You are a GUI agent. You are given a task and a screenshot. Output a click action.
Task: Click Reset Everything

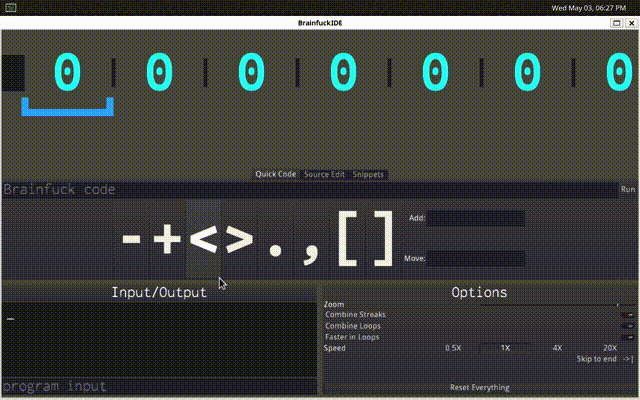pyautogui.click(x=480, y=387)
